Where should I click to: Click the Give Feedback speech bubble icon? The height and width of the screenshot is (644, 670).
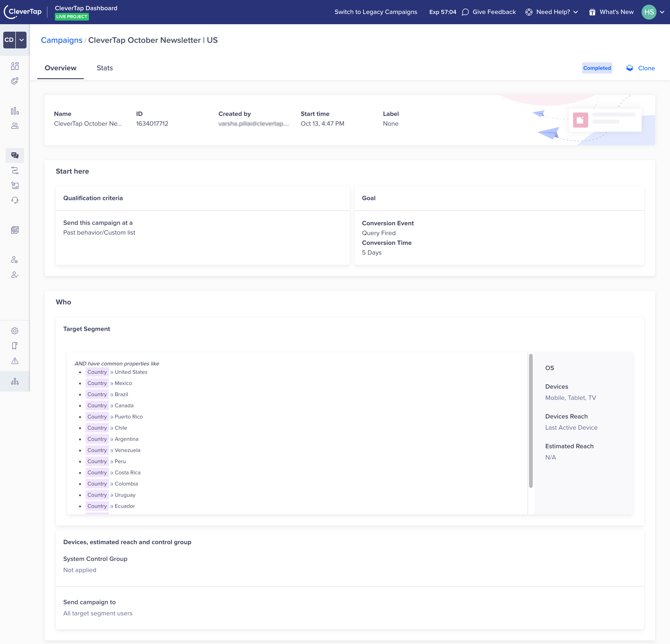[x=465, y=12]
